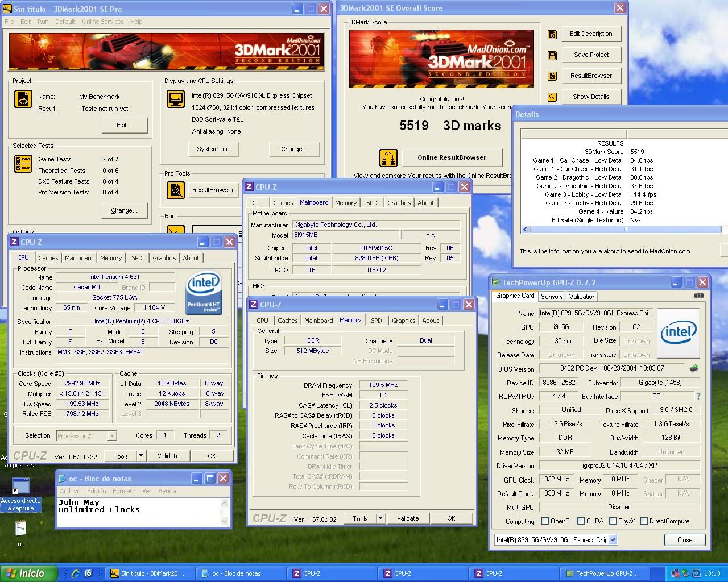This screenshot has height=582, width=728.
Task: Click the Edit Description button
Action: (591, 34)
